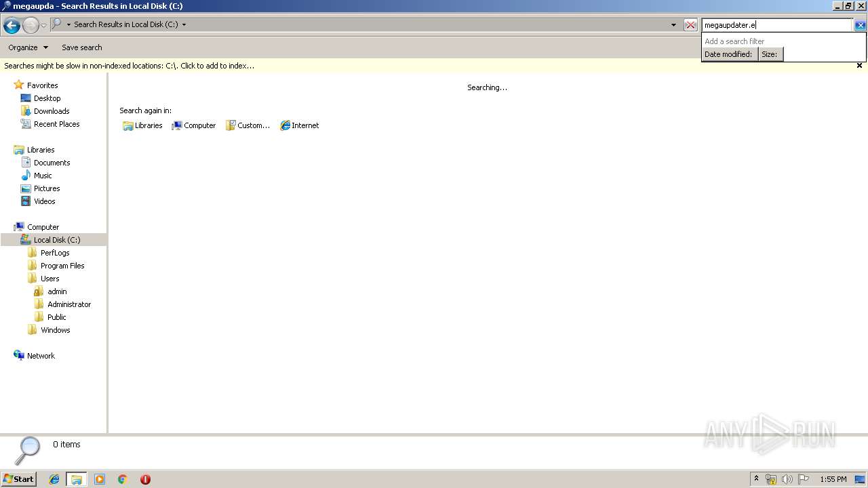Click the 1:55 PM clock
This screenshot has width=868, height=488.
(833, 479)
